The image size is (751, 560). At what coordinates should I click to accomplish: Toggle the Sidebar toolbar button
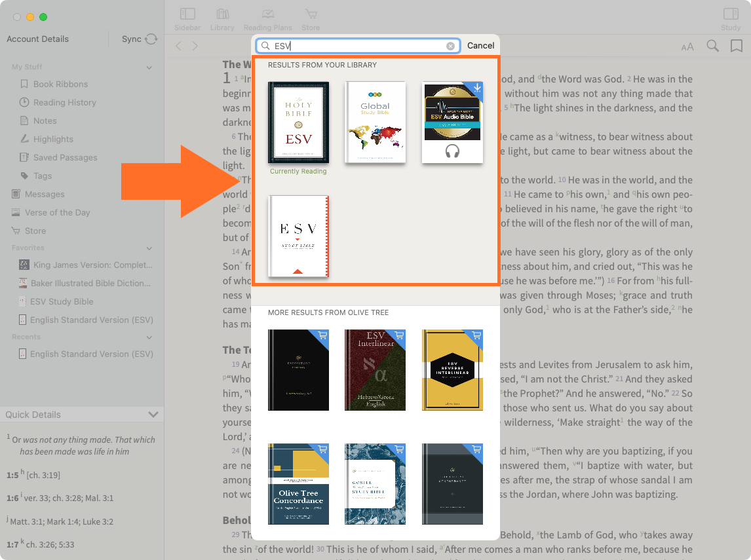coord(187,20)
